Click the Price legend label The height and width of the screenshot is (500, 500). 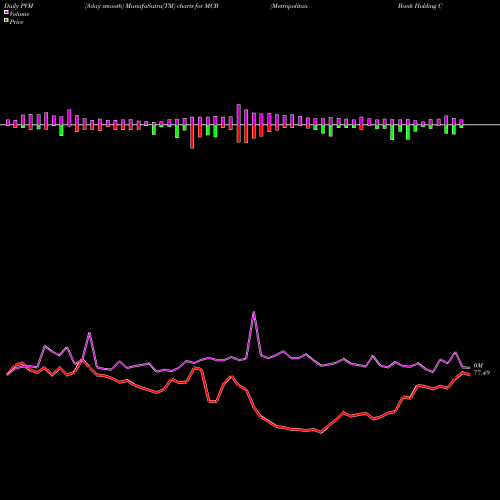[x=16, y=22]
